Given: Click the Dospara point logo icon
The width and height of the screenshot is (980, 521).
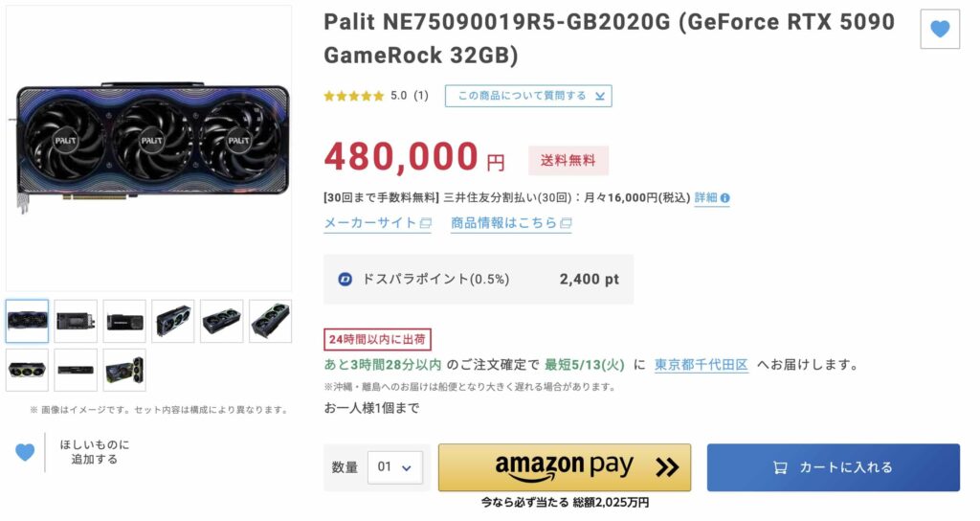Looking at the screenshot, I should click(345, 280).
